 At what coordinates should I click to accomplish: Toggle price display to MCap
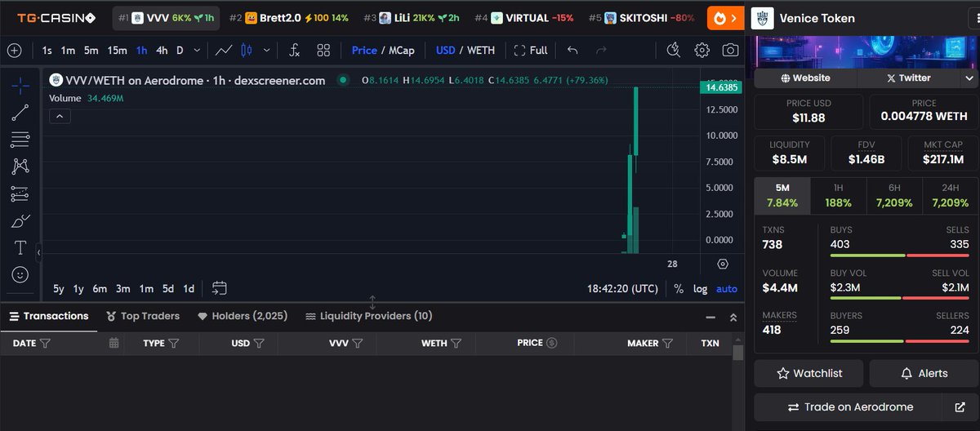point(401,51)
